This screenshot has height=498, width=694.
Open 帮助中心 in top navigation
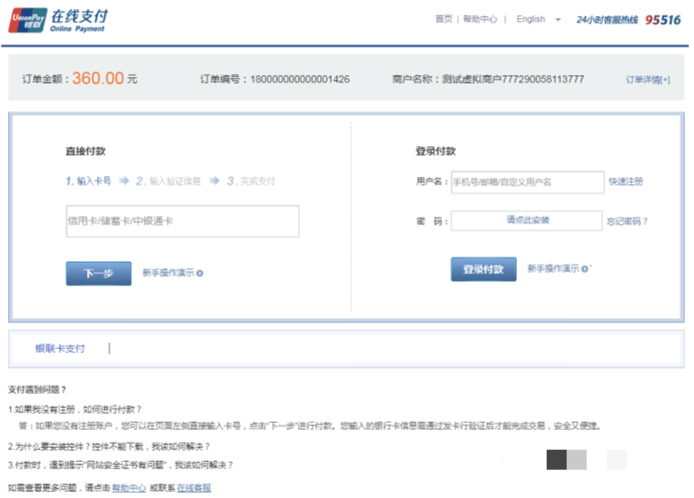pos(481,19)
